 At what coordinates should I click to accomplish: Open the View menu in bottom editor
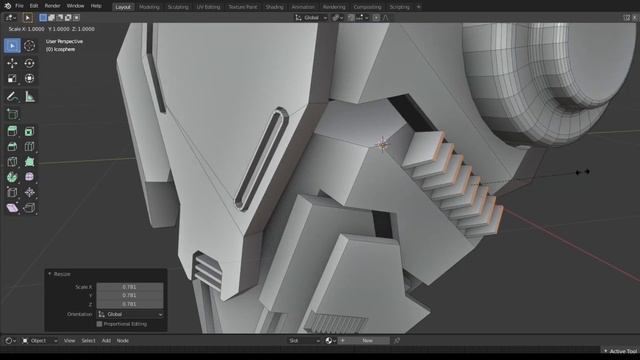69,340
